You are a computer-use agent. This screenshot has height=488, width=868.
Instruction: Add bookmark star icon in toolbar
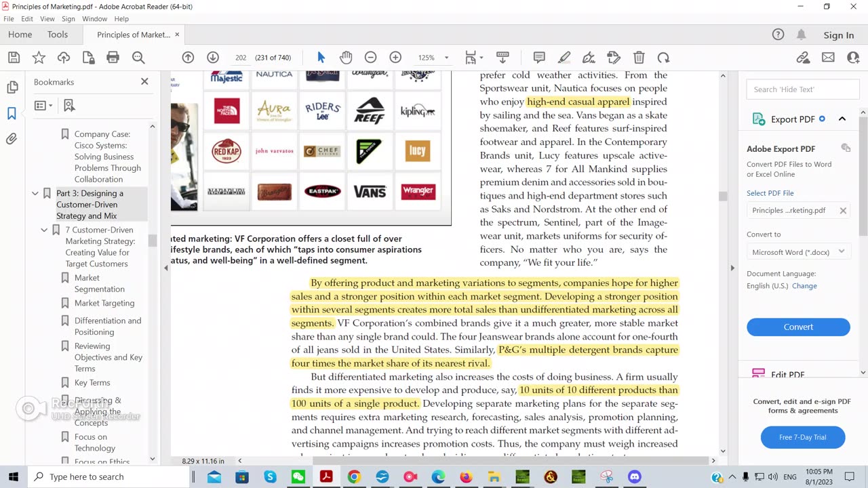(x=39, y=58)
